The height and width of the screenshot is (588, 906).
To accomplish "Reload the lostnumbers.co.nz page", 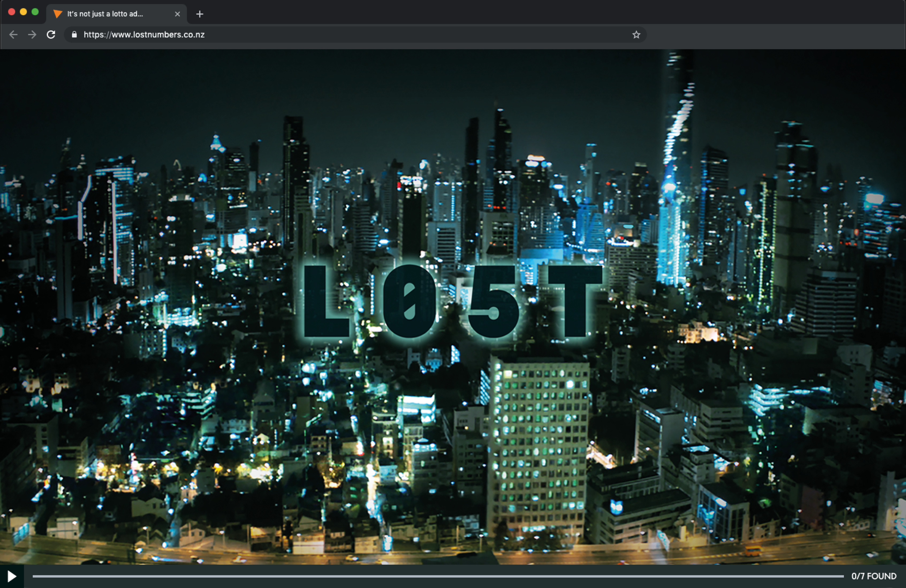I will pyautogui.click(x=51, y=35).
